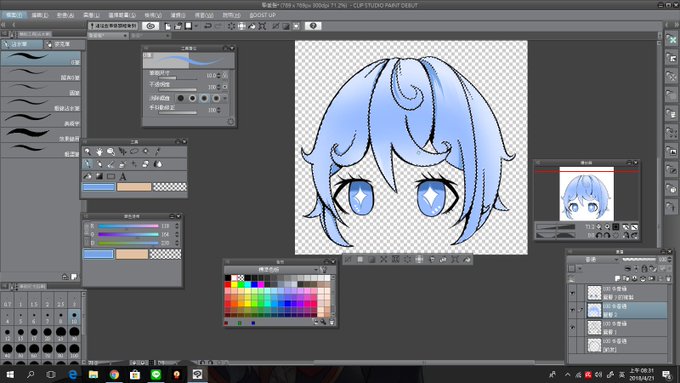Image resolution: width=680 pixels, height=383 pixels.
Task: Hide the selected blue hair layer
Action: tap(572, 310)
